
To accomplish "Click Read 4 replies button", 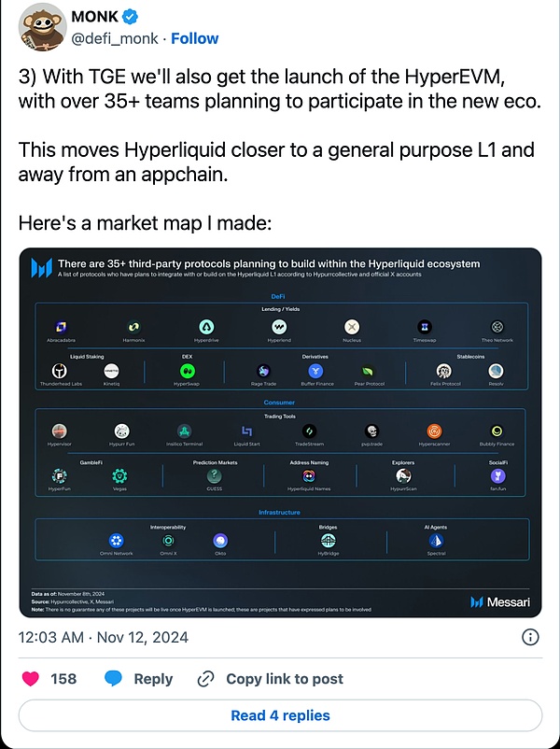I will [x=280, y=715].
